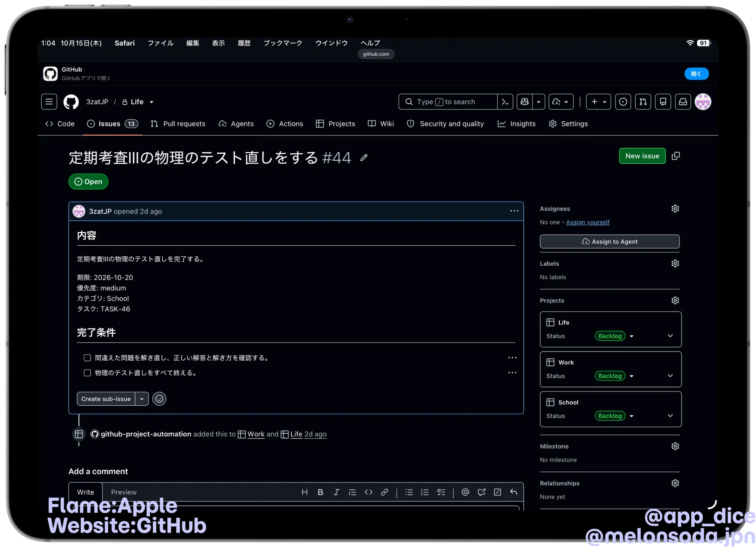The height and width of the screenshot is (548, 756).
Task: Open the command palette icon
Action: point(505,102)
